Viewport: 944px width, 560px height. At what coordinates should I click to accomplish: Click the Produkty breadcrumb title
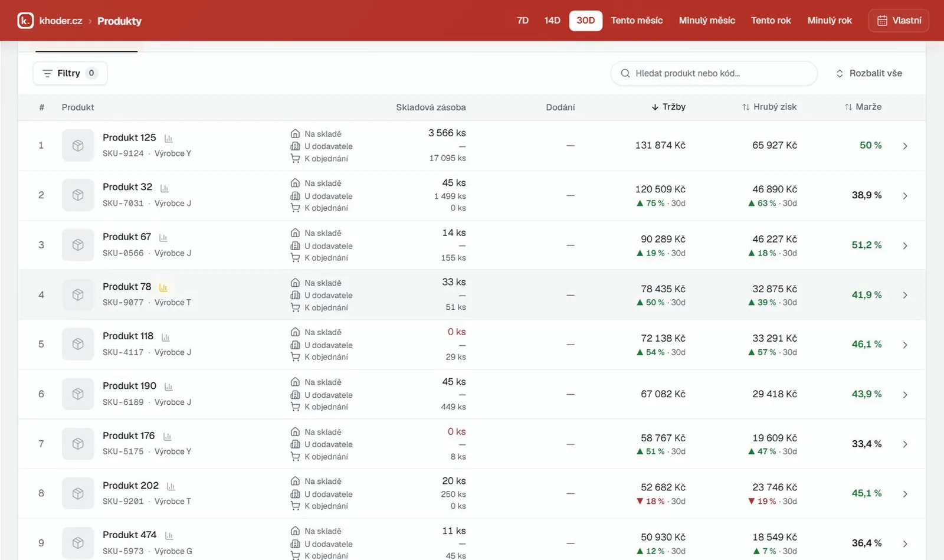[x=119, y=21]
